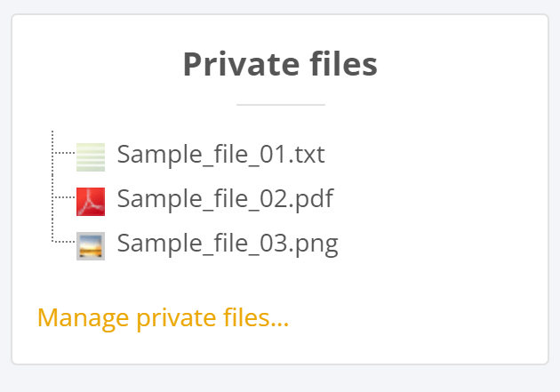Open Sample_file_02.pdf by its file name
The width and height of the screenshot is (560, 392).
point(225,199)
